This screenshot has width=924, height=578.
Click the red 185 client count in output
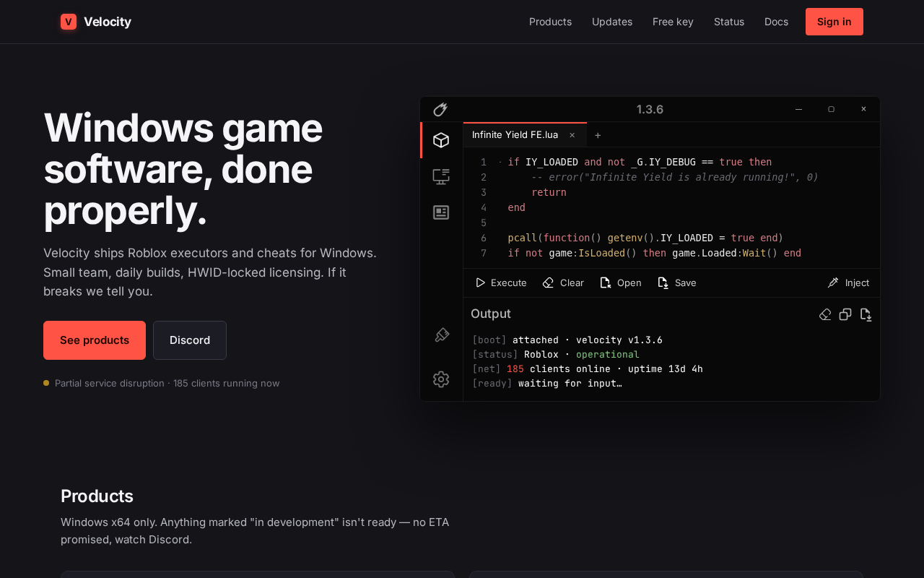[x=515, y=368]
